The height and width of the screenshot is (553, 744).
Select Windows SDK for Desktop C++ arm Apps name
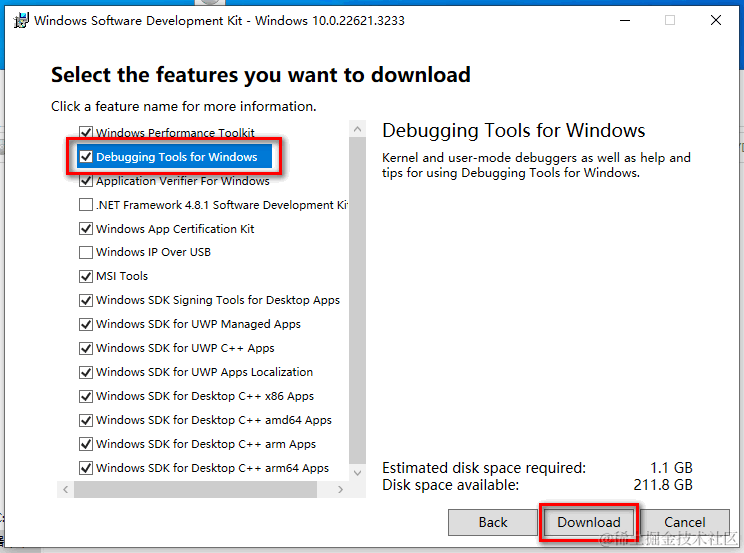[206, 444]
